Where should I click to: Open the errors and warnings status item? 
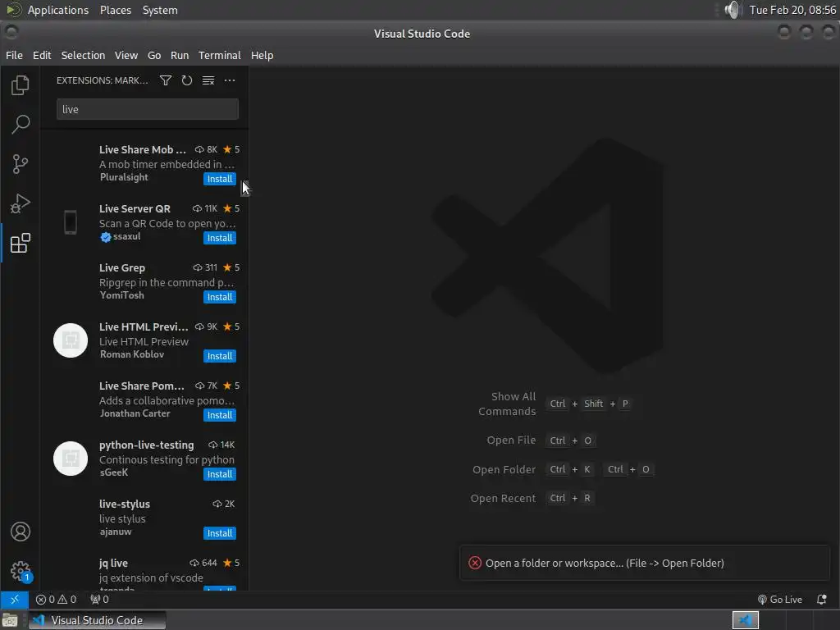point(56,600)
